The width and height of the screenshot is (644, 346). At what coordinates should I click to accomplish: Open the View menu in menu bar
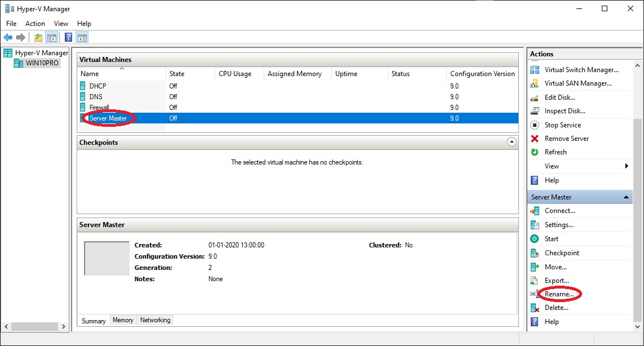[x=61, y=24]
